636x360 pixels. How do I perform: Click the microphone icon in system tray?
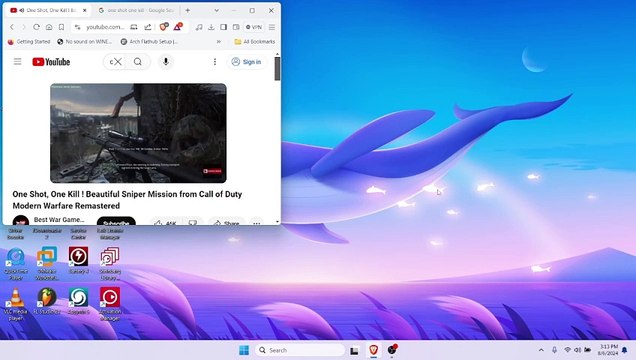554,350
